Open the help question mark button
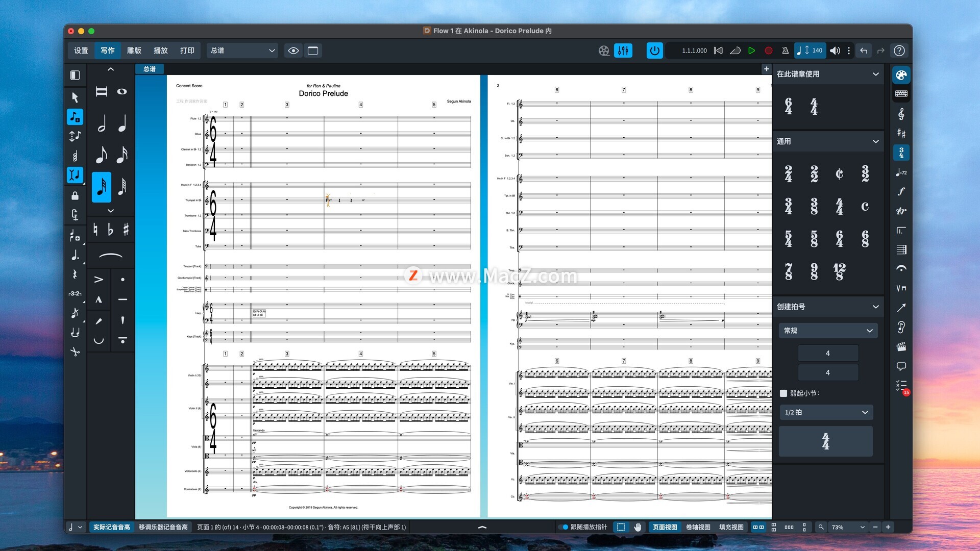The image size is (980, 551). (x=899, y=51)
